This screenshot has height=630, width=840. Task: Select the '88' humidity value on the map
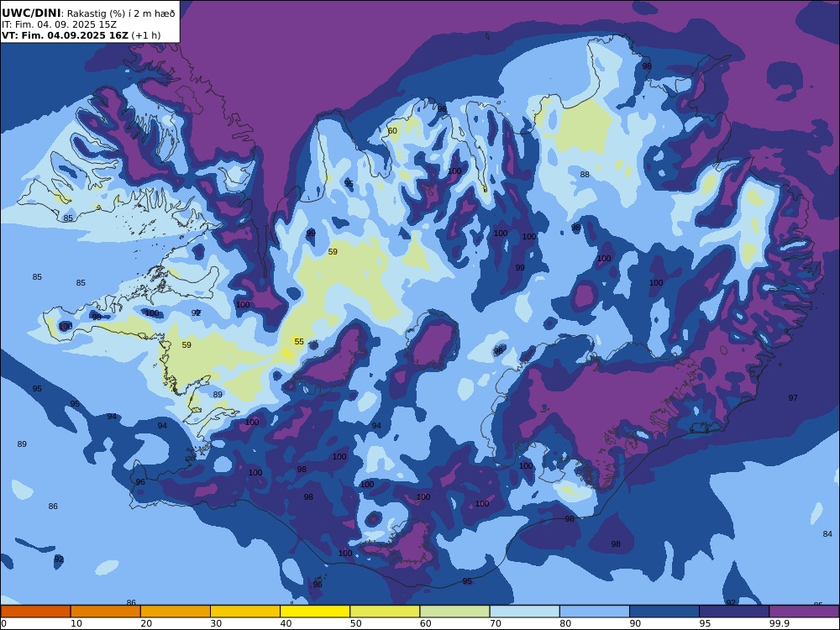click(x=585, y=174)
